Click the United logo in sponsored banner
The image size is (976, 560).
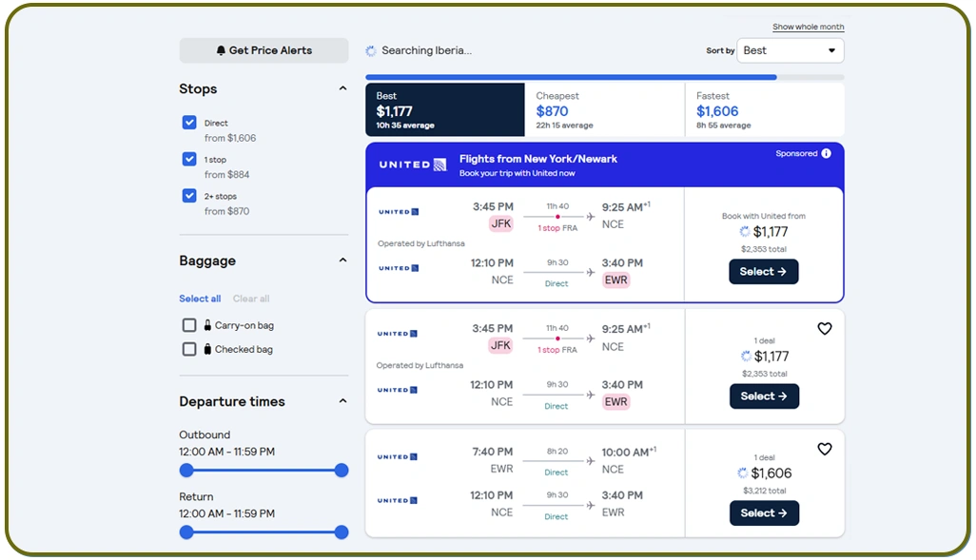coord(413,164)
